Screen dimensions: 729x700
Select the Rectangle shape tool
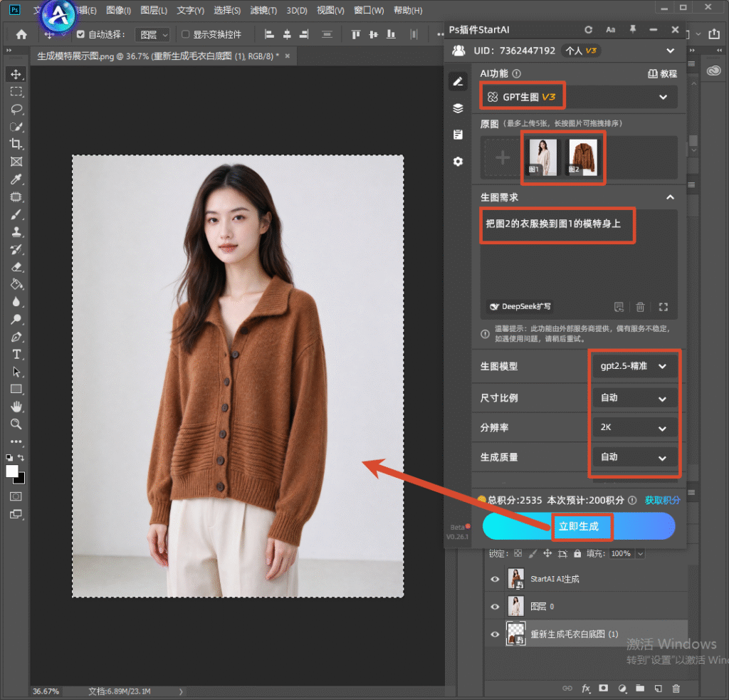pyautogui.click(x=16, y=390)
